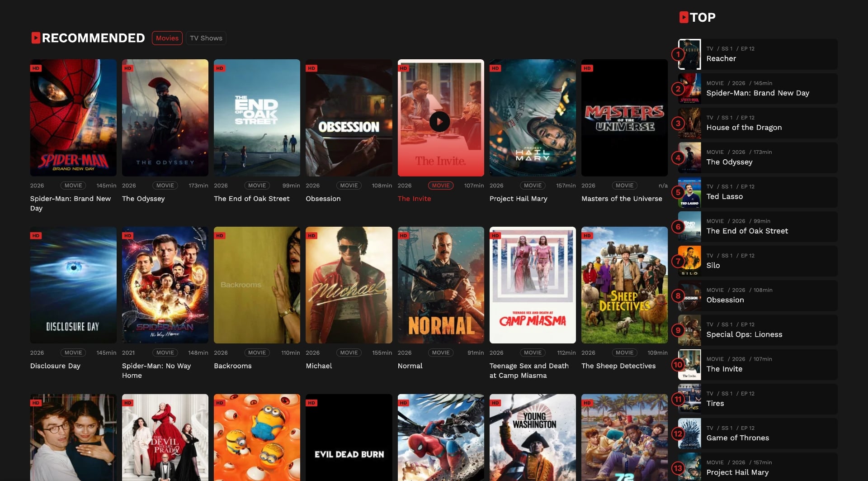868x481 pixels.
Task: Open Special Ops: Lioness in Top list
Action: tap(758, 330)
